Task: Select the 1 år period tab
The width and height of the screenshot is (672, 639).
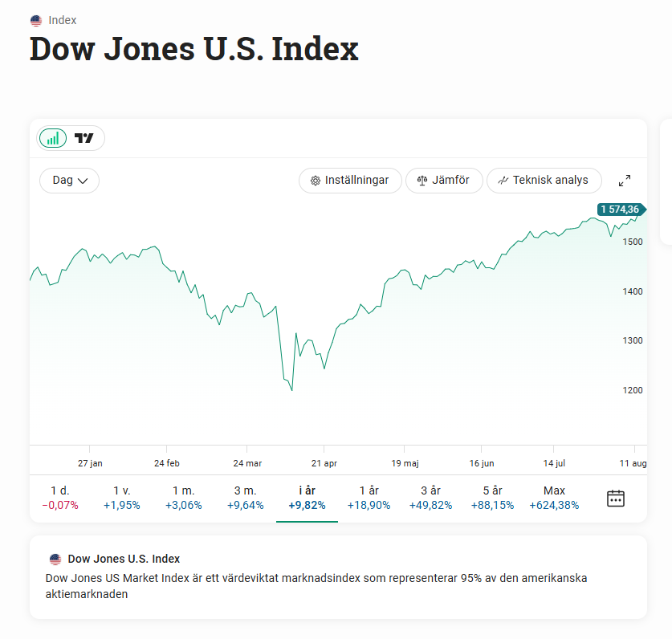Action: coord(369,498)
